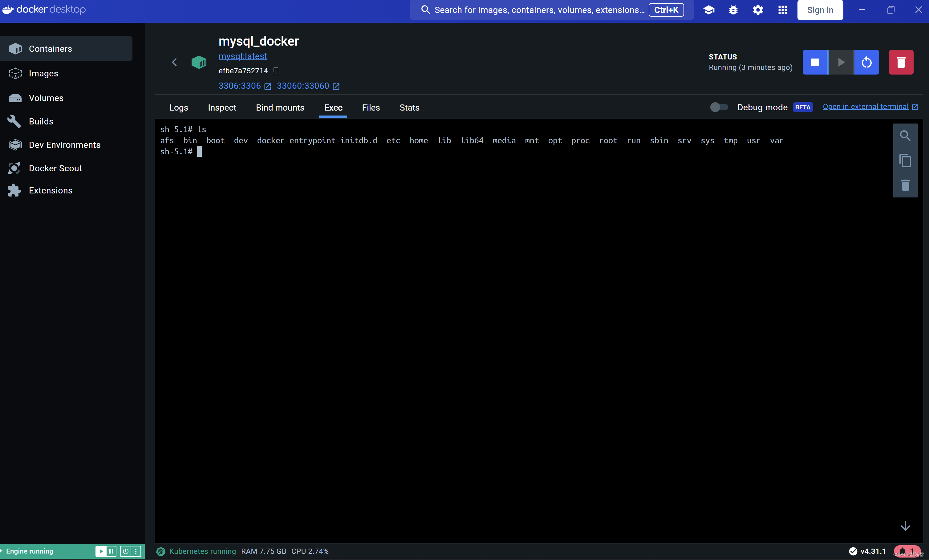This screenshot has height=560, width=929.
Task: Toggle Debug mode switch
Action: pyautogui.click(x=719, y=108)
